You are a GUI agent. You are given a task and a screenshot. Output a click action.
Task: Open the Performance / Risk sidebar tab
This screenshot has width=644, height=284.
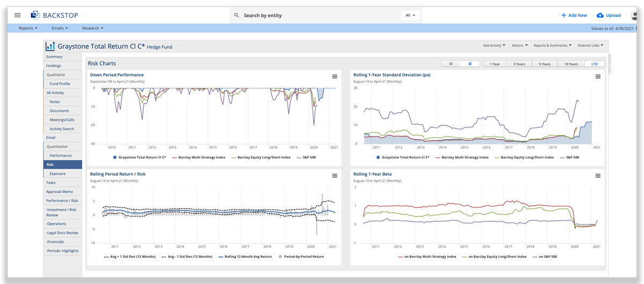point(63,200)
